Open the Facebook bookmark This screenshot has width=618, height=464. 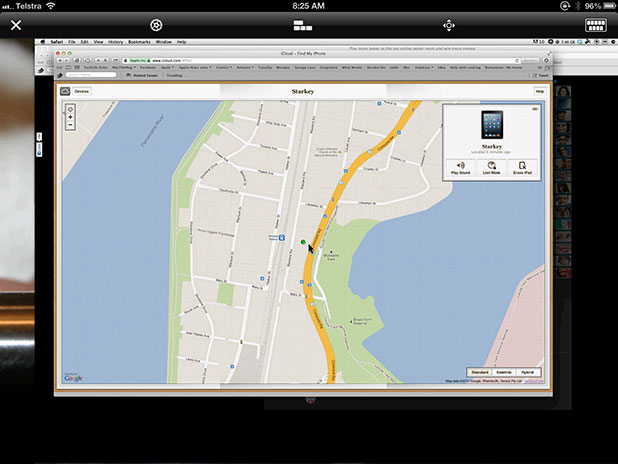[148, 68]
